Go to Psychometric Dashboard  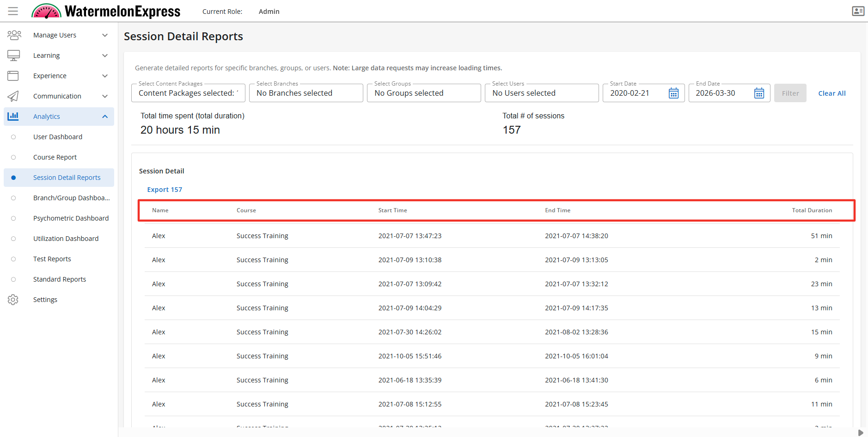point(71,218)
